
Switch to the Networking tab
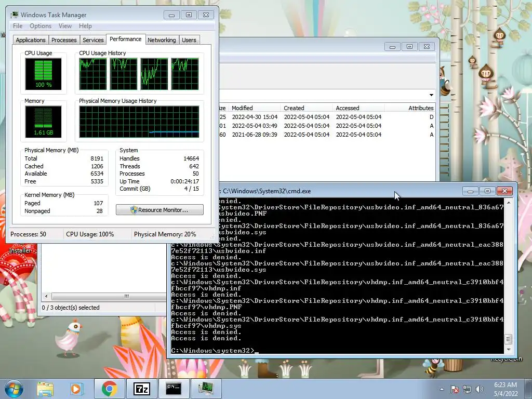(162, 40)
